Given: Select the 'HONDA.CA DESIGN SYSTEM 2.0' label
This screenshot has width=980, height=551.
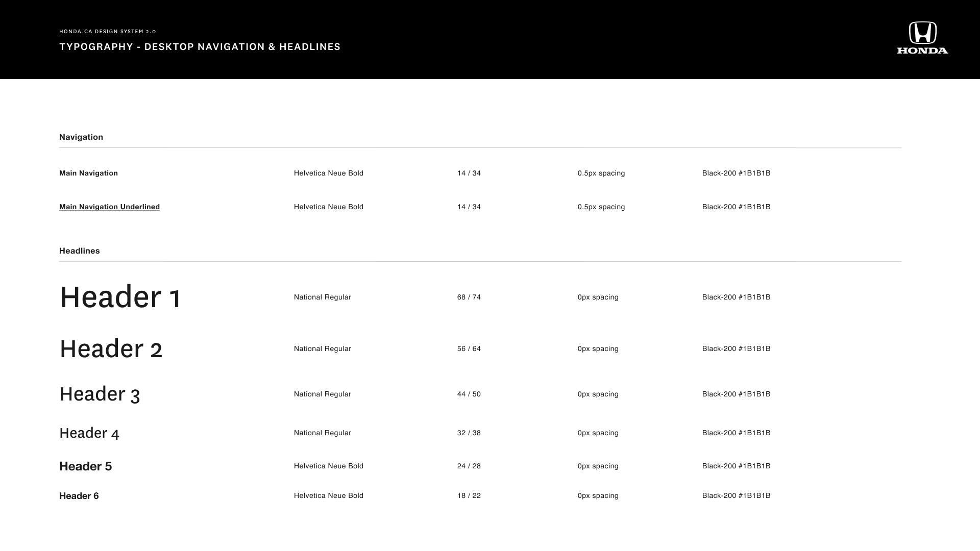Looking at the screenshot, I should (108, 32).
